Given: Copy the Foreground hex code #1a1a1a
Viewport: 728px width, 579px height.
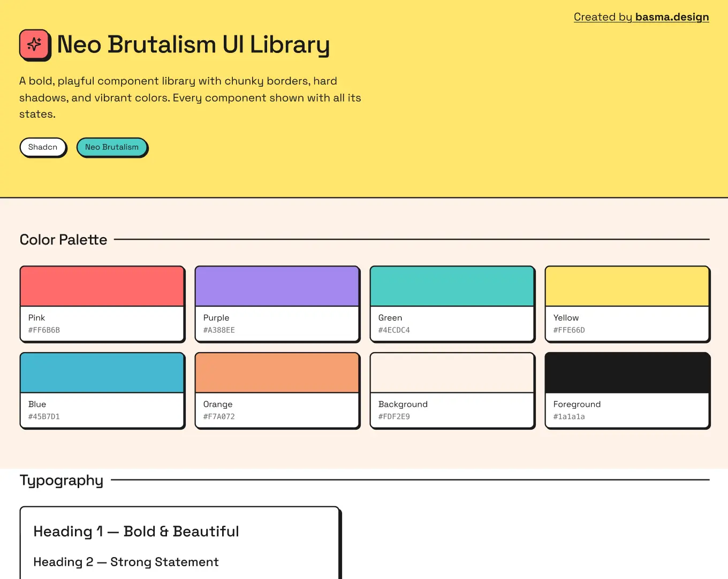Looking at the screenshot, I should pos(570,416).
